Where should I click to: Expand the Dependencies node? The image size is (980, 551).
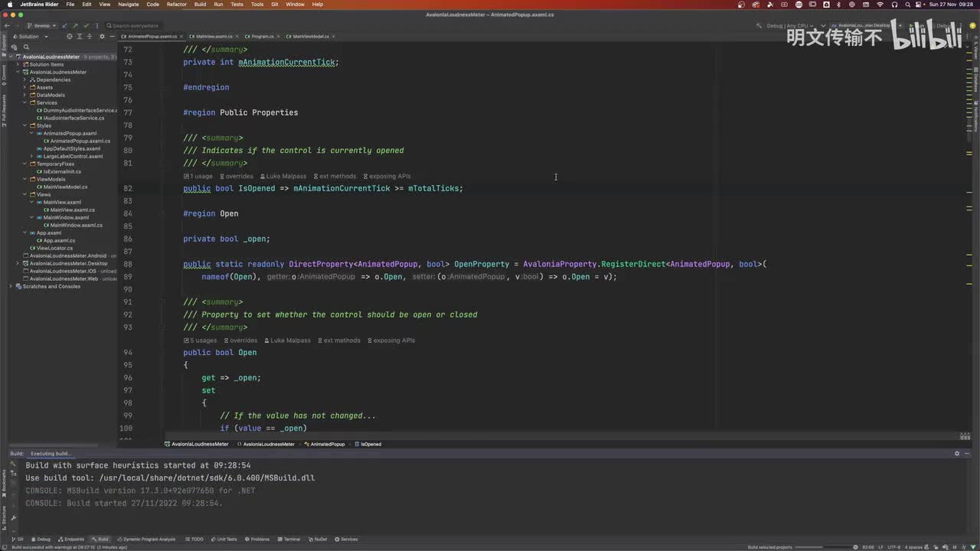coord(24,80)
